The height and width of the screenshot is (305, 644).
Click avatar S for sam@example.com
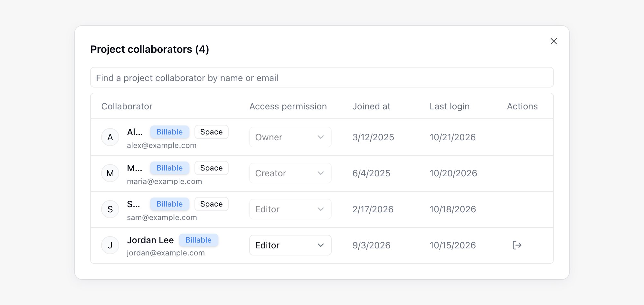pyautogui.click(x=110, y=209)
